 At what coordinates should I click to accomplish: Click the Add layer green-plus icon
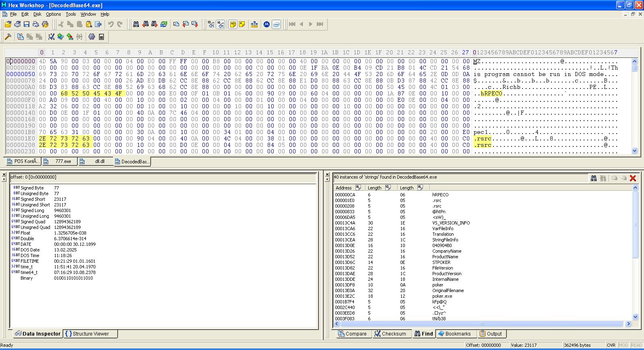click(61, 37)
